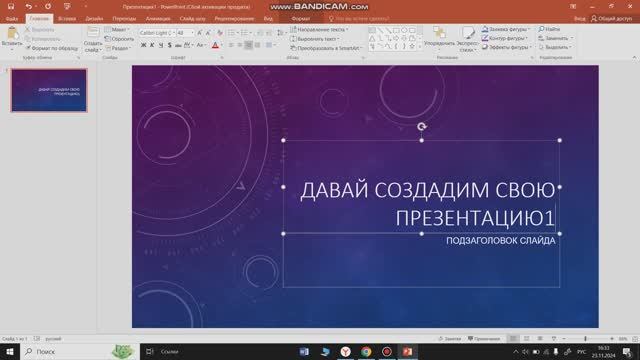Toggle text shadow S formatting
This screenshot has height=360, width=640.
click(x=169, y=45)
